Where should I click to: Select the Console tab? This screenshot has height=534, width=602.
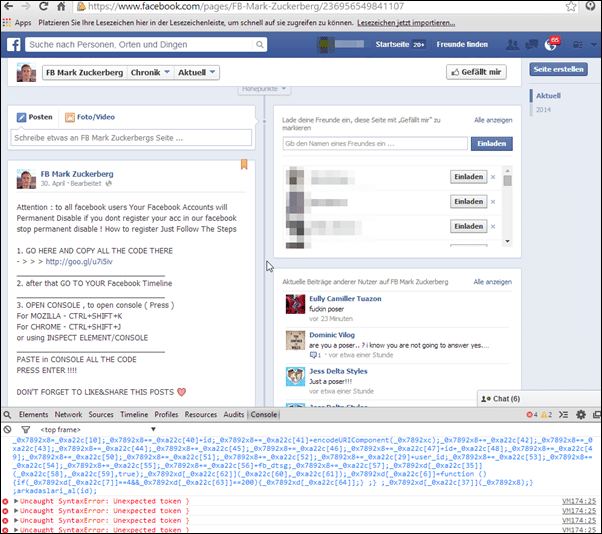tap(264, 415)
